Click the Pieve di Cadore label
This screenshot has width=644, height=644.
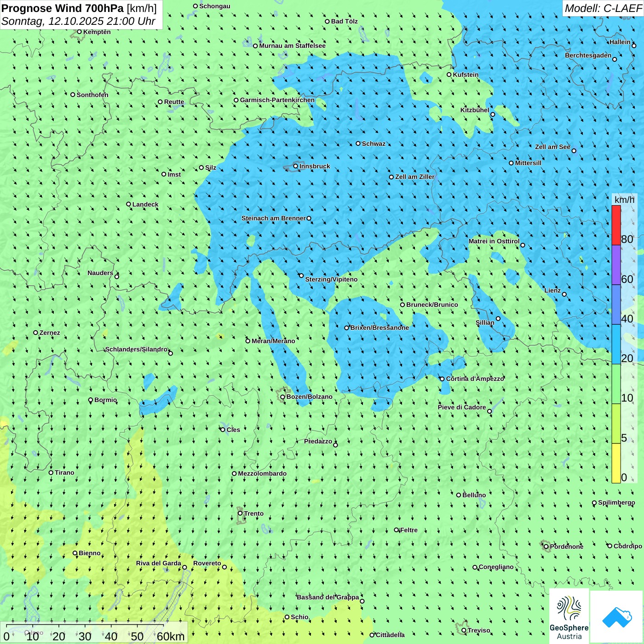click(x=462, y=407)
